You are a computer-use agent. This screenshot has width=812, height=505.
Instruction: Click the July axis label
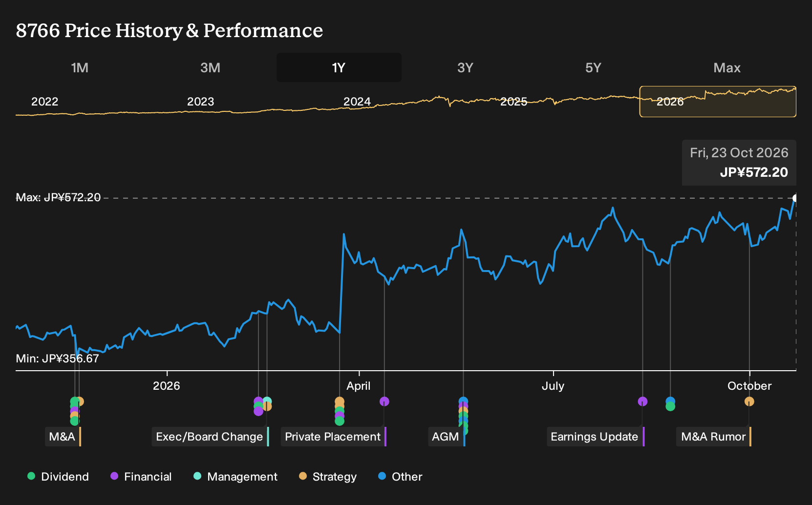[x=553, y=386]
